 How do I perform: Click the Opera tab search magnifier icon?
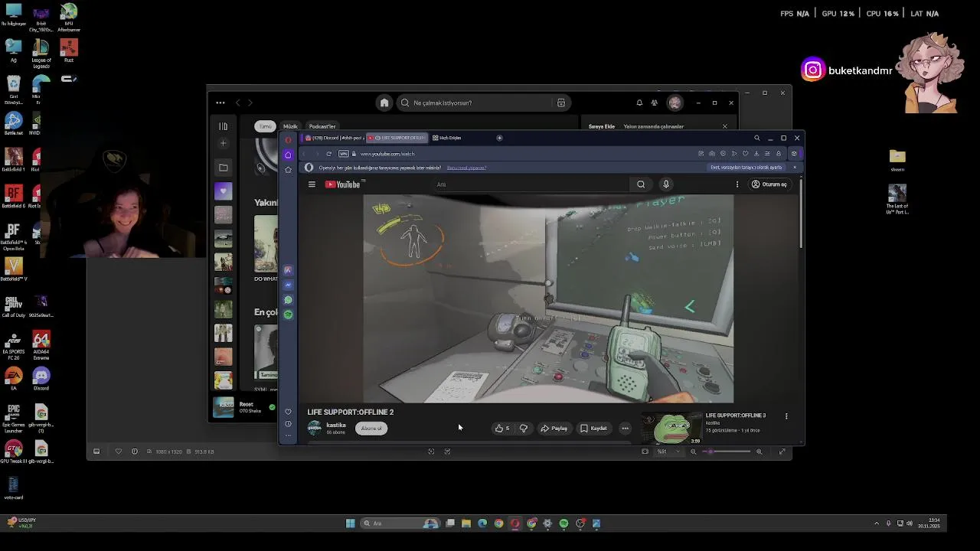click(757, 138)
